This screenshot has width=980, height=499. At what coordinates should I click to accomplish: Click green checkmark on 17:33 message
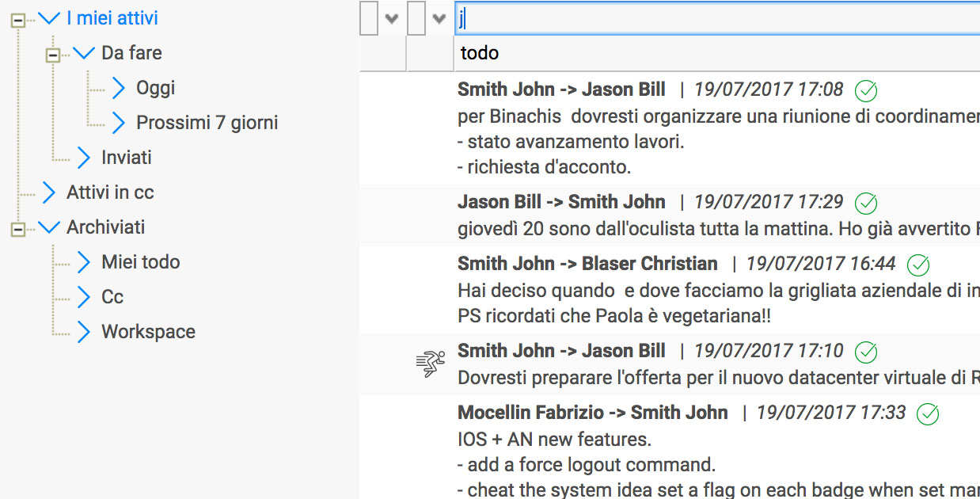[x=928, y=413]
